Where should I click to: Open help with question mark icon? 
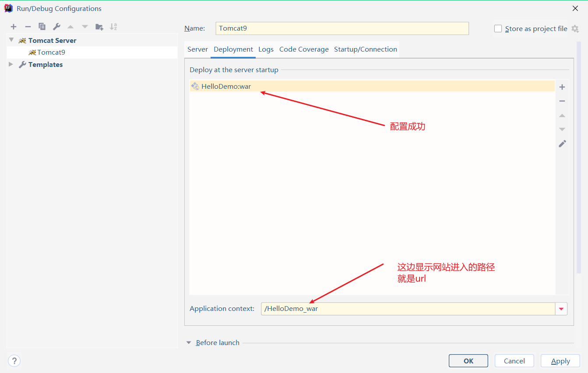(14, 361)
